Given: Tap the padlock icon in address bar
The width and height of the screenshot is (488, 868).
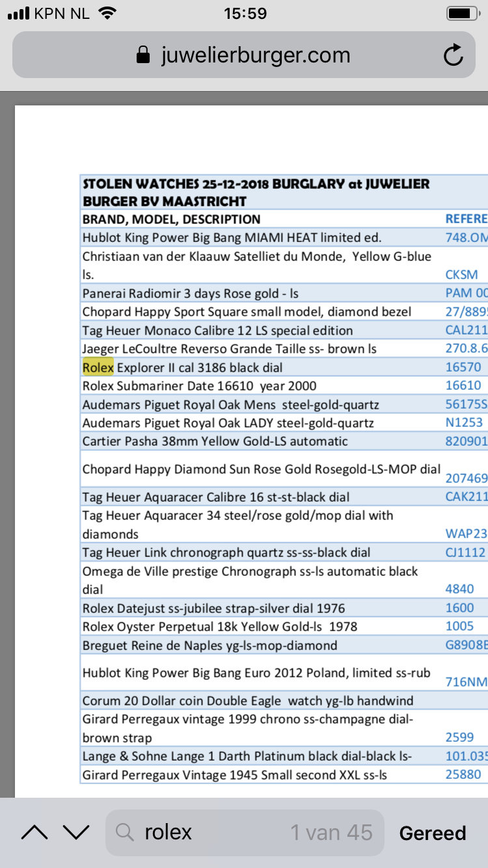Looking at the screenshot, I should pyautogui.click(x=143, y=55).
